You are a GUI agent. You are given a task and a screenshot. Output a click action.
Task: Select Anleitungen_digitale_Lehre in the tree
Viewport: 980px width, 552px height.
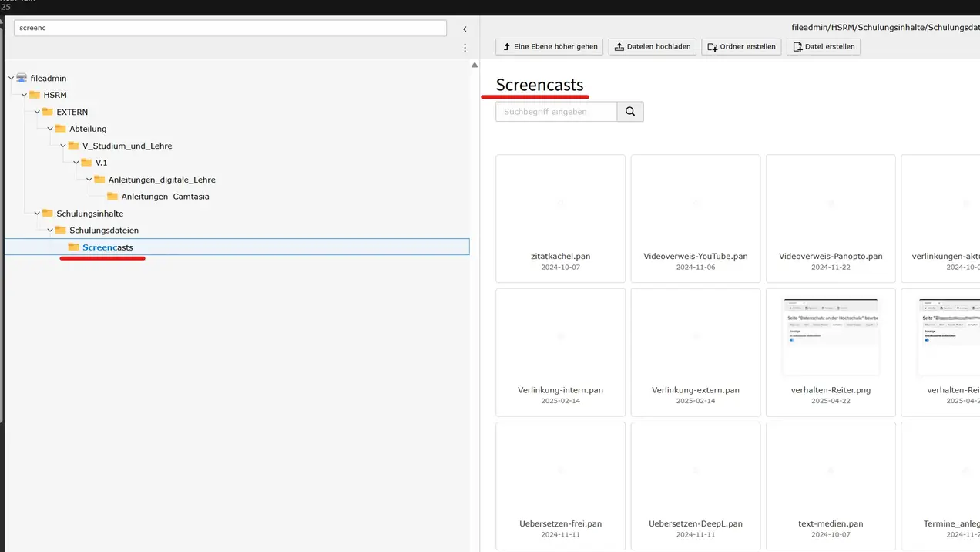[x=162, y=180]
